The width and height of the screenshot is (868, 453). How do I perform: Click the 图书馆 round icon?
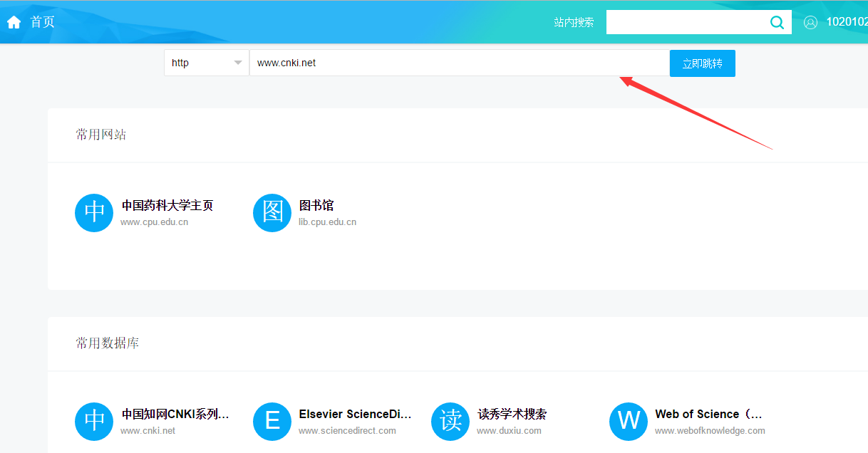point(272,213)
